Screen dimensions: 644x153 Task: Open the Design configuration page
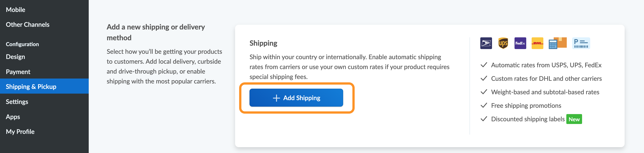point(15,57)
